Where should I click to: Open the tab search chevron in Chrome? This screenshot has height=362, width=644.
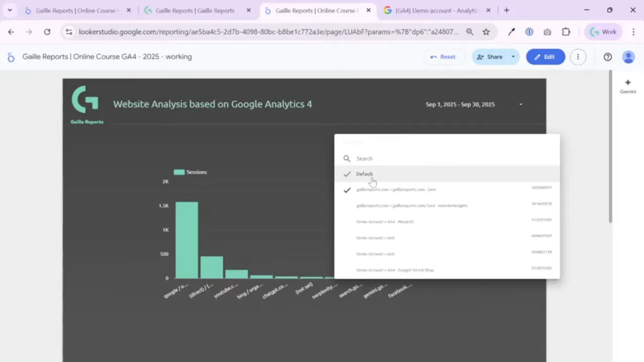[x=10, y=10]
